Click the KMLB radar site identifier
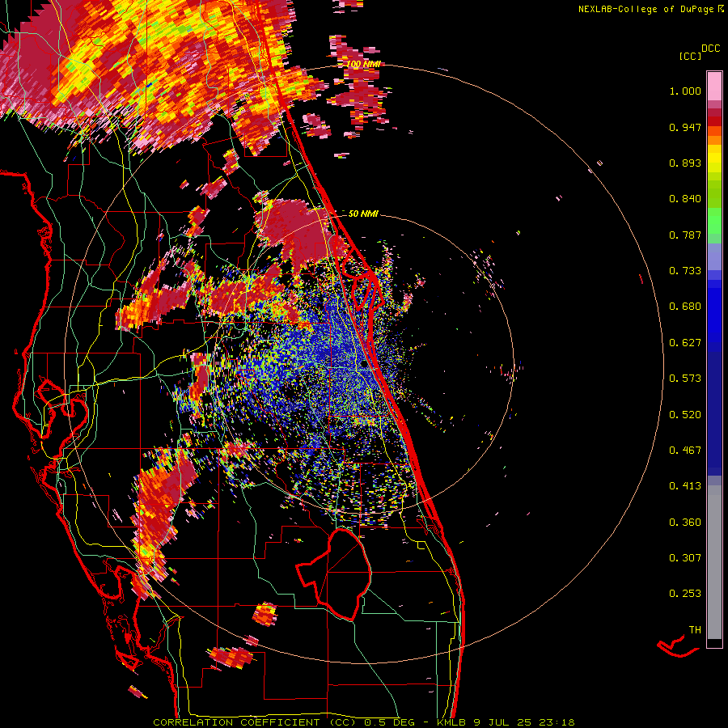This screenshot has height=728, width=728. (453, 722)
